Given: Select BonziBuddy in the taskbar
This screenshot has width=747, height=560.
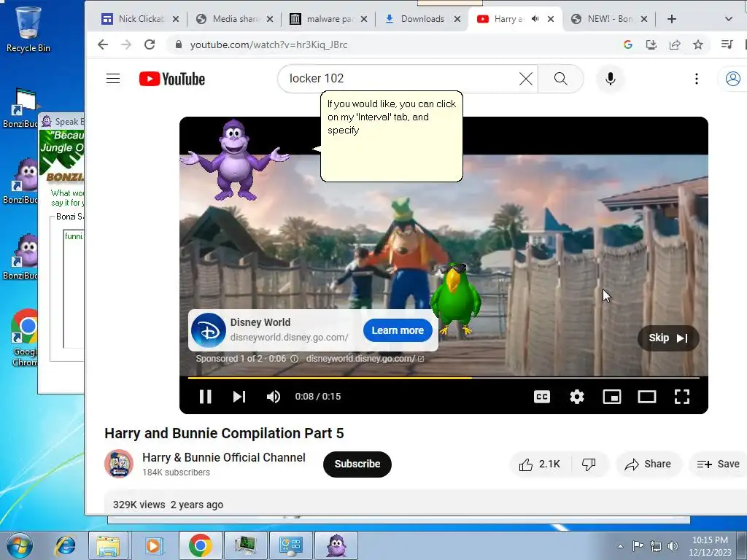Looking at the screenshot, I should [336, 545].
